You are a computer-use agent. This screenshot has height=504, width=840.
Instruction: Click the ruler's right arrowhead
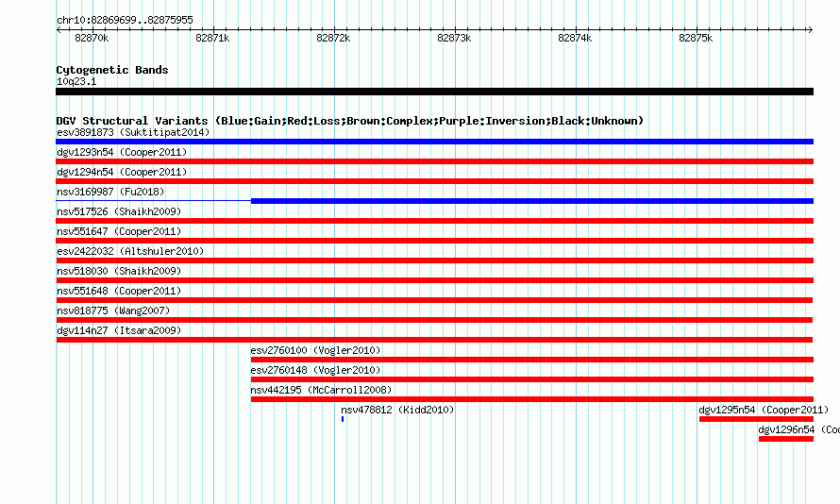[x=810, y=30]
